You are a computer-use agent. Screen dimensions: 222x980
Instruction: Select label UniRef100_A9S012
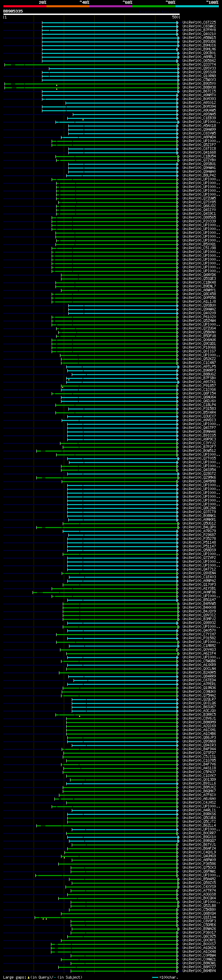pos(199,103)
